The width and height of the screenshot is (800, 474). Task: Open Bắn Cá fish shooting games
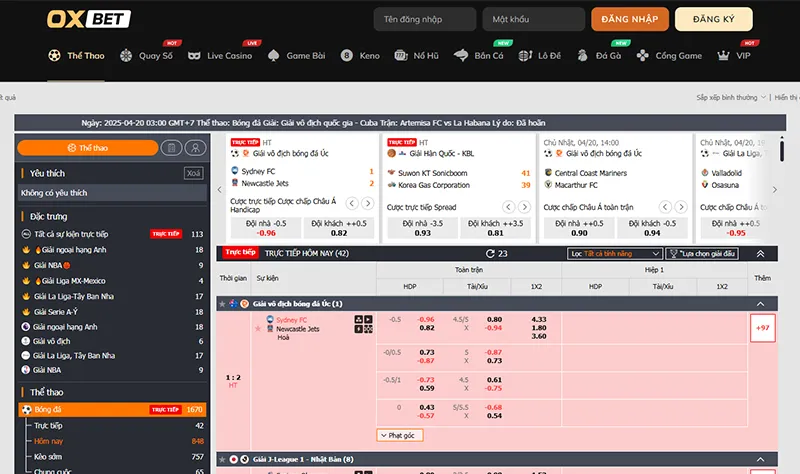(479, 56)
